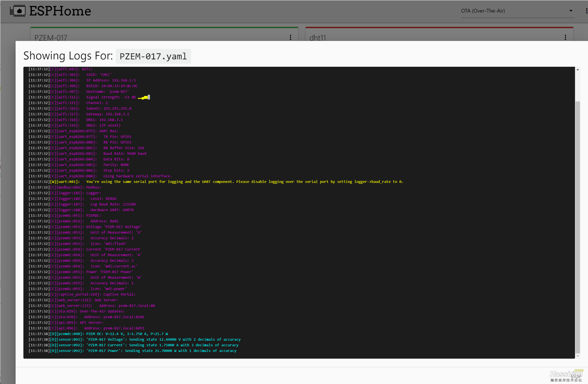
Task: Expand the OTA (Over-The-Air) upload dropdown
Action: [x=518, y=11]
